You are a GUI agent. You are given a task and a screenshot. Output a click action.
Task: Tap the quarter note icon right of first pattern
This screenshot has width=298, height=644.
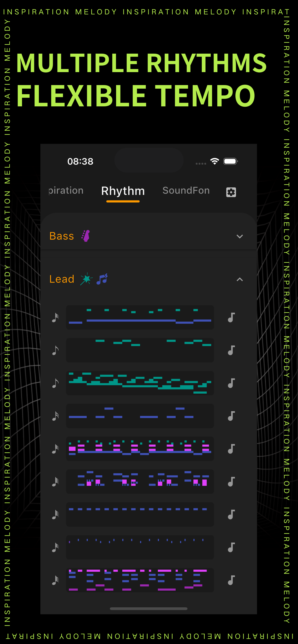[x=231, y=317]
